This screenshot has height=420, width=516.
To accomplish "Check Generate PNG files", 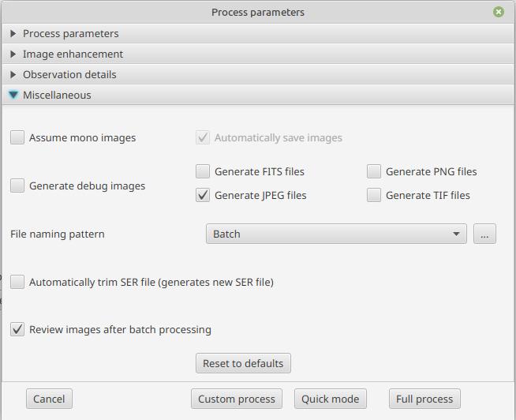I will [x=374, y=171].
